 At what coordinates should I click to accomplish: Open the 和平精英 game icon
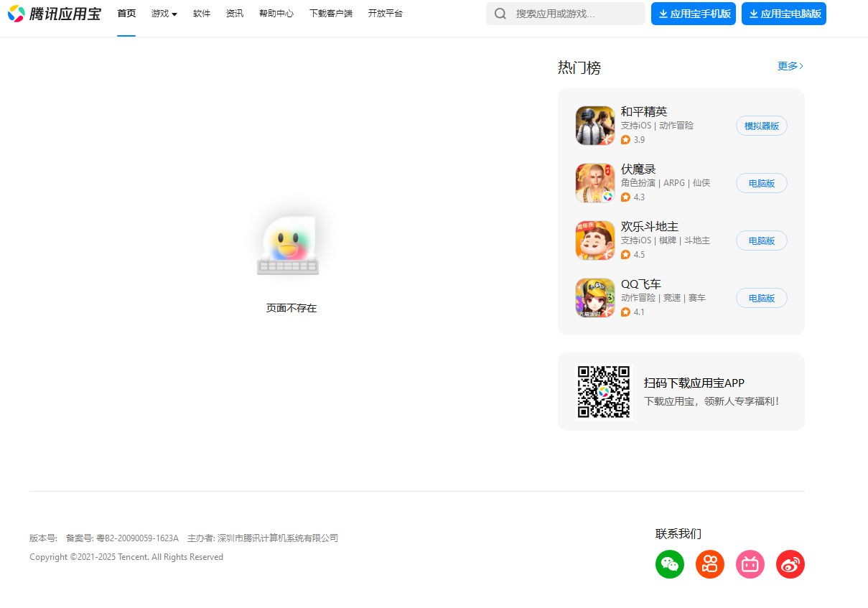coord(594,126)
